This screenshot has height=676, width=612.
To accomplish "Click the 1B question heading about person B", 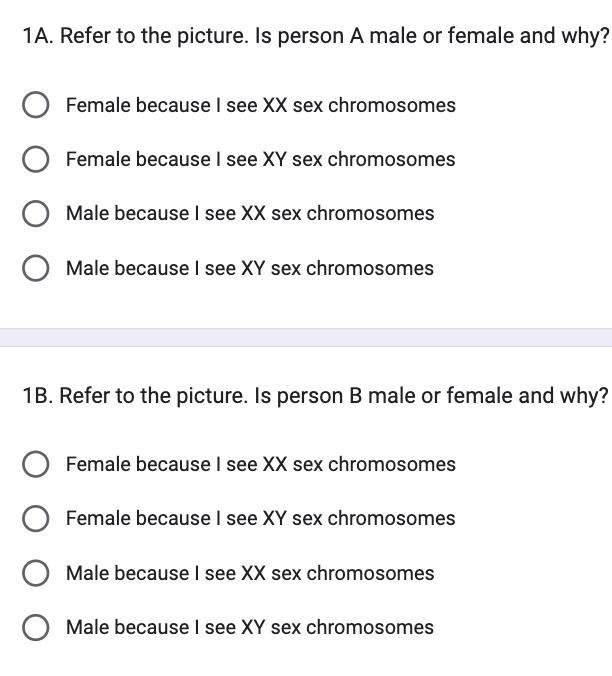I will pos(315,396).
